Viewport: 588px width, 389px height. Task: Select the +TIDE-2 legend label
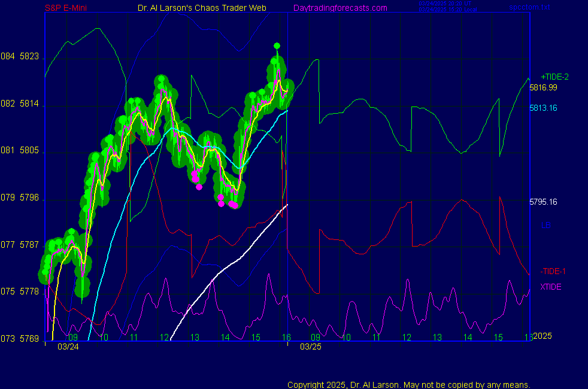[554, 77]
